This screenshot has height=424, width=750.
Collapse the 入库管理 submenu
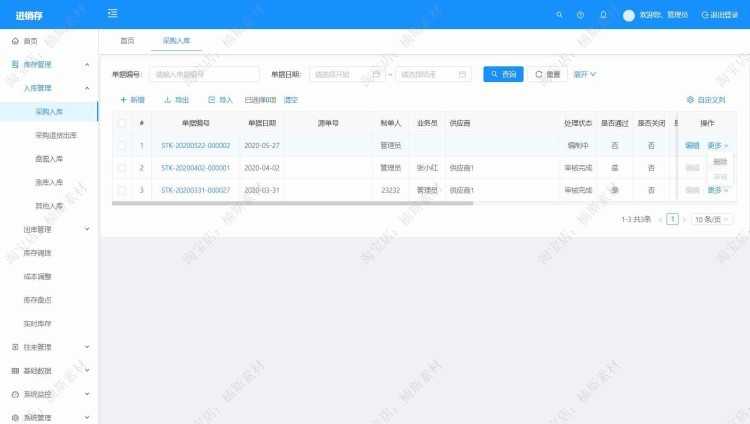(49, 88)
